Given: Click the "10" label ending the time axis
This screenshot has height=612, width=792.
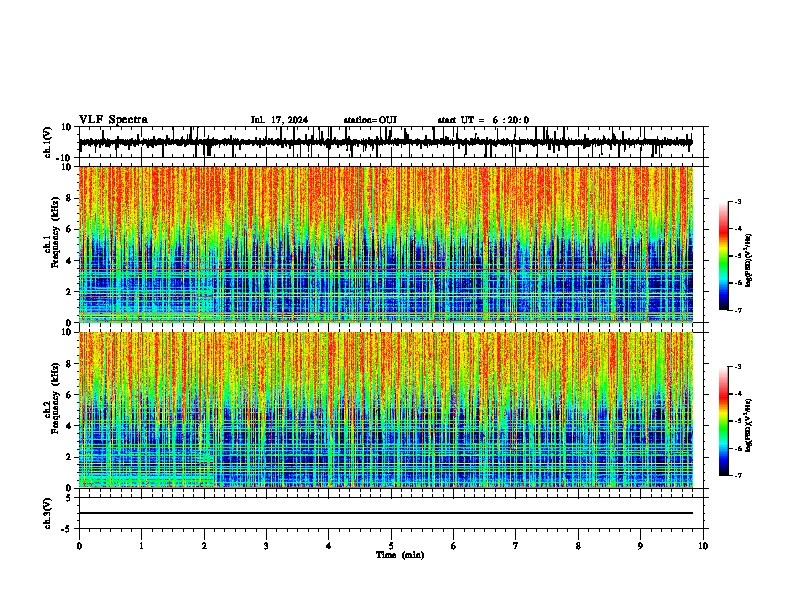Looking at the screenshot, I should (x=703, y=546).
